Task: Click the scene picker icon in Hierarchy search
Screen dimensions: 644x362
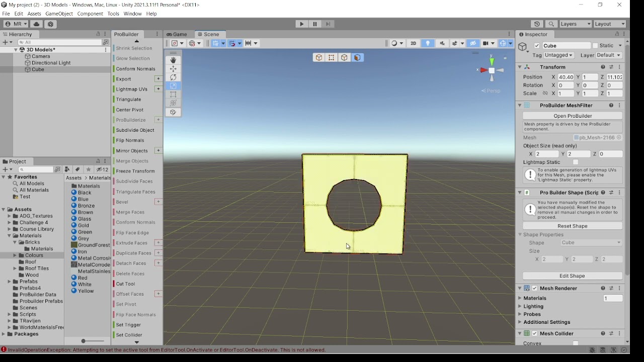Action: (106, 42)
